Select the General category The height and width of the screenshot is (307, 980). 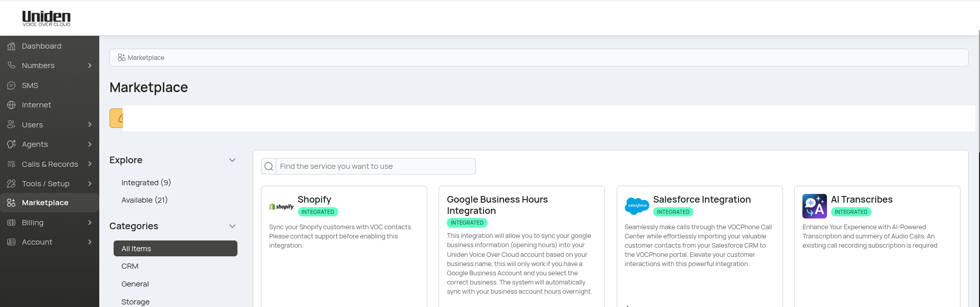135,284
